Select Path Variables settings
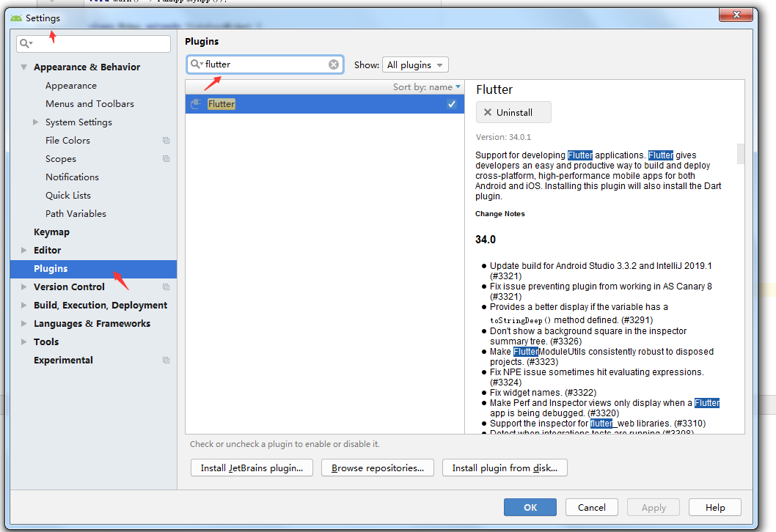 click(76, 213)
